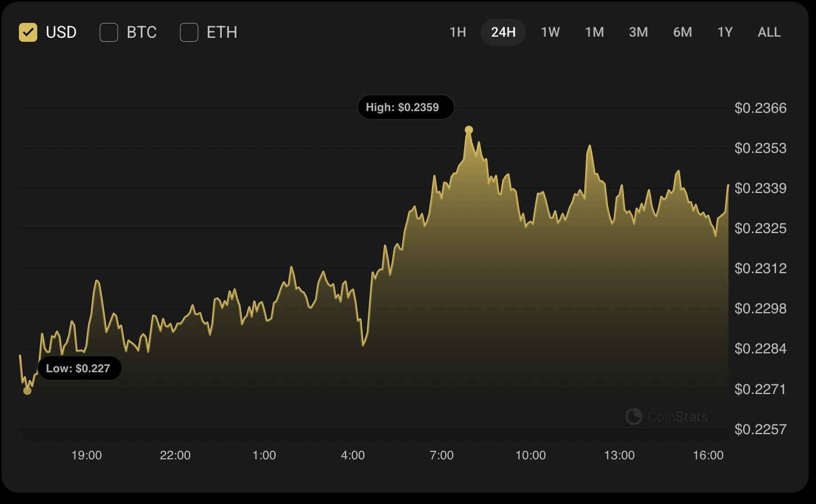Click the $0.2271 price axis label
Image resolution: width=816 pixels, height=504 pixels.
pyautogui.click(x=760, y=389)
